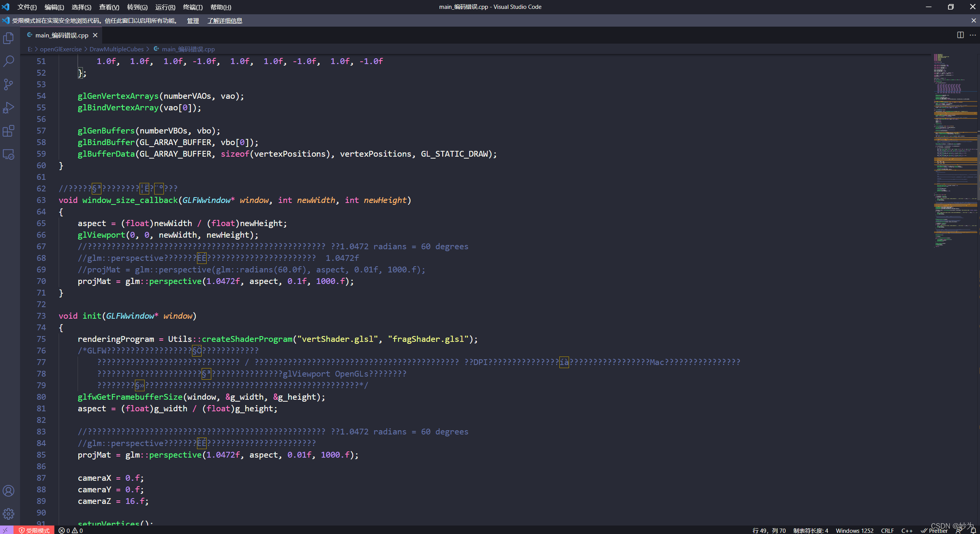Open the 选择(S) menu

coord(81,7)
